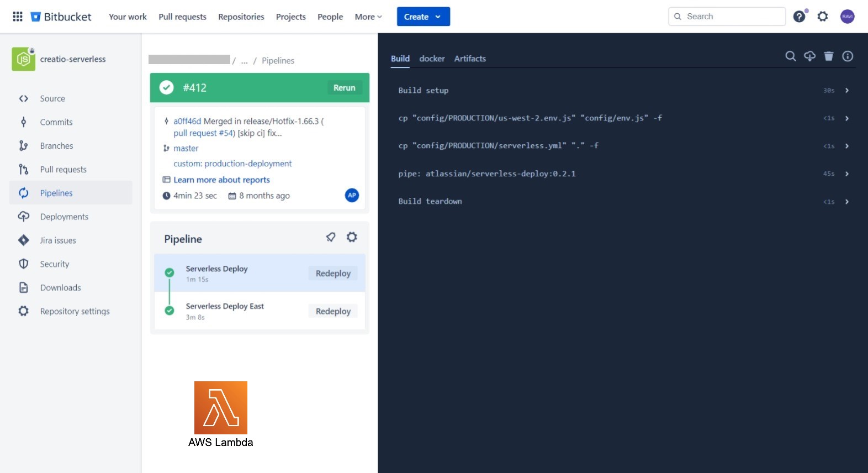Redeploy the Serverless Deploy East step
Image resolution: width=868 pixels, height=473 pixels.
(x=333, y=311)
